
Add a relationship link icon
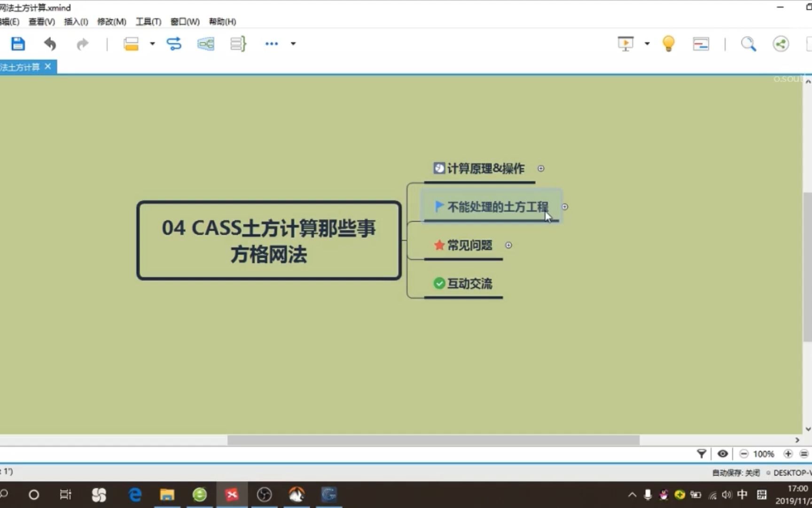tap(174, 44)
